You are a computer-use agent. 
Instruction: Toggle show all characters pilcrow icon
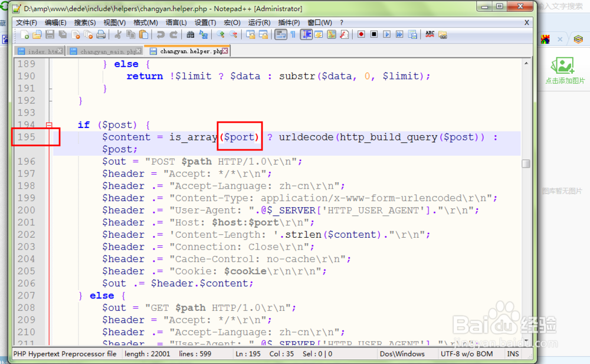pos(293,35)
